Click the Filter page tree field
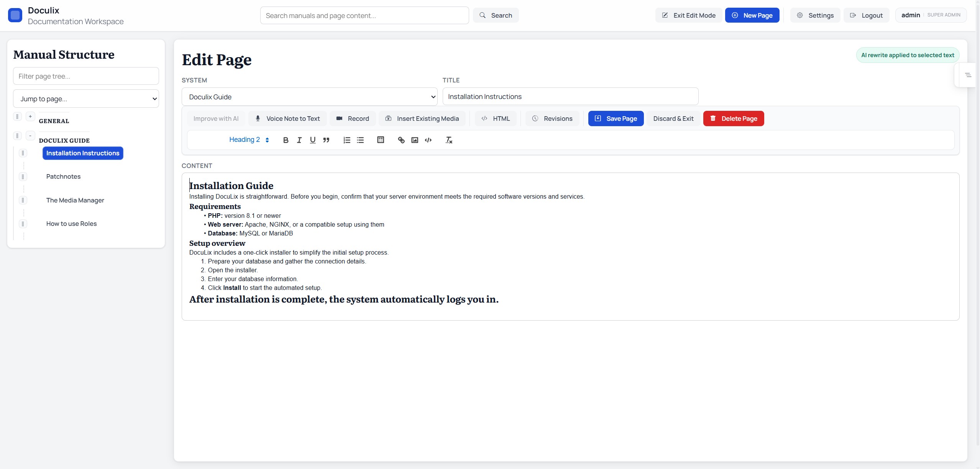Image resolution: width=980 pixels, height=469 pixels. click(x=86, y=76)
